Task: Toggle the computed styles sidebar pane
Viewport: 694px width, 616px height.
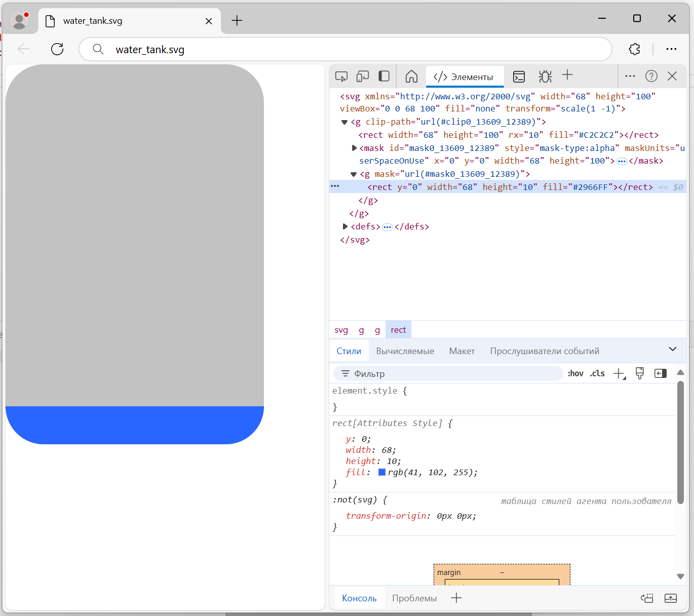Action: click(661, 373)
